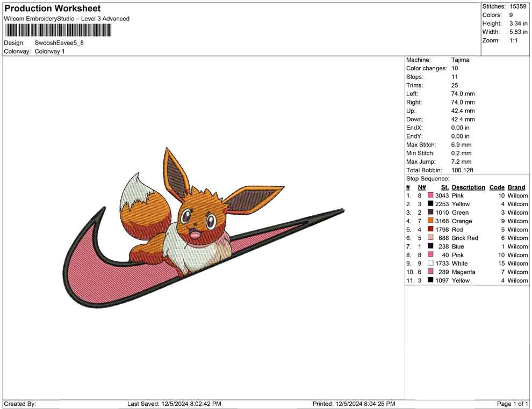Click the Colorway 1 value
The image size is (532, 409).
[x=49, y=51]
